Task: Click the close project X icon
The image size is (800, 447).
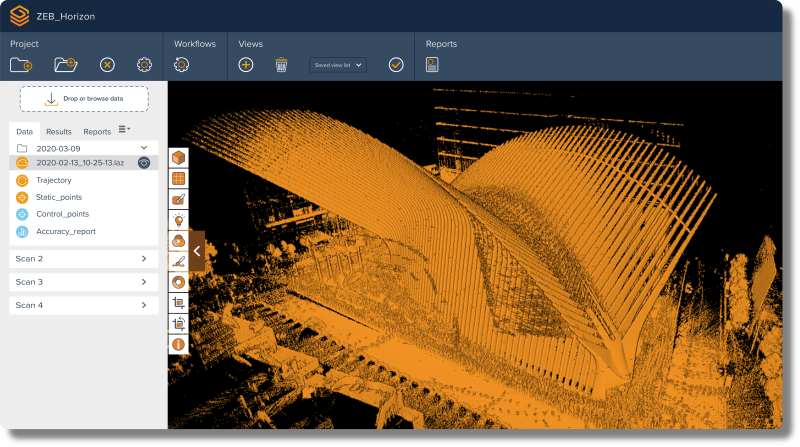Action: click(107, 65)
